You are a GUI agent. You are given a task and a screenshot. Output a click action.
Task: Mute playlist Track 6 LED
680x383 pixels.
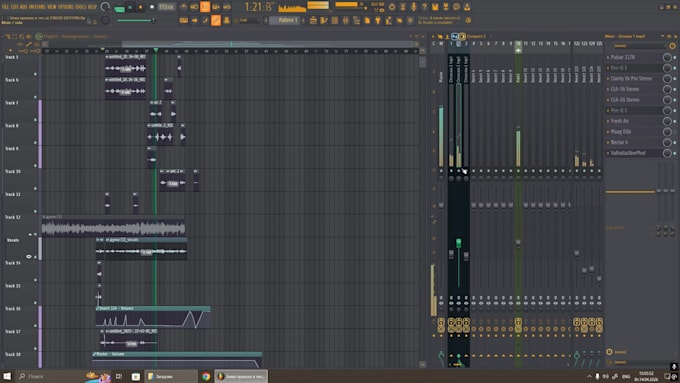coord(36,97)
